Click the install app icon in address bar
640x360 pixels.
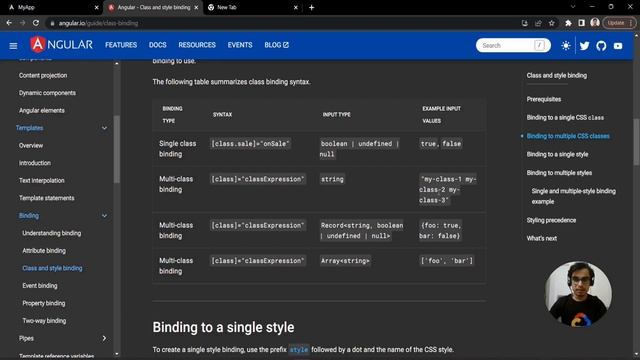tap(524, 23)
